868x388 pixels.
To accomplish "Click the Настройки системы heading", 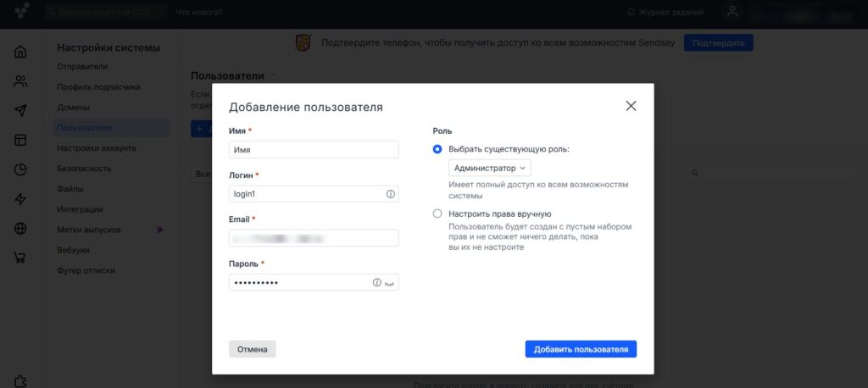I will click(x=108, y=47).
